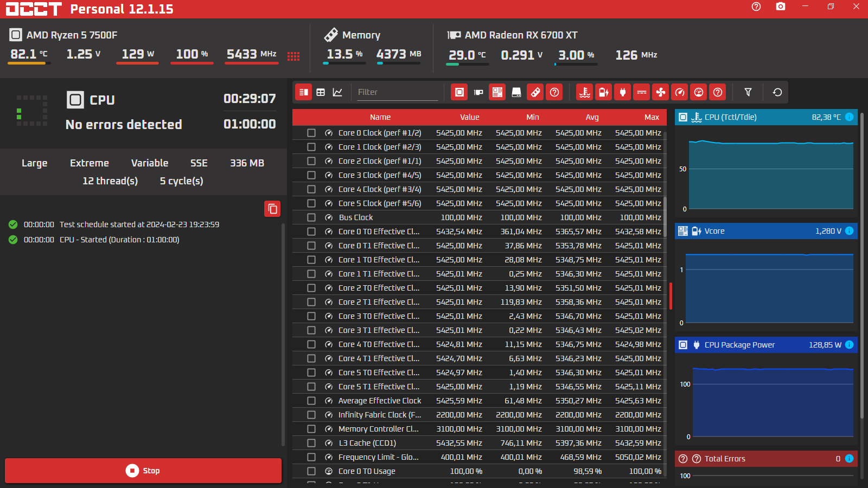868x488 pixels.
Task: Click the 'Core 4 Clock (perf #3/4)' row name
Action: (x=380, y=189)
